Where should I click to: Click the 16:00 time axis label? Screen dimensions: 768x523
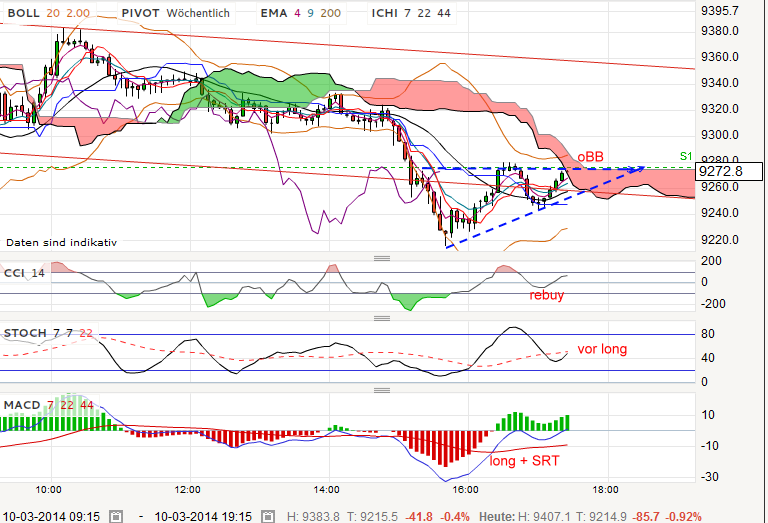coord(465,490)
